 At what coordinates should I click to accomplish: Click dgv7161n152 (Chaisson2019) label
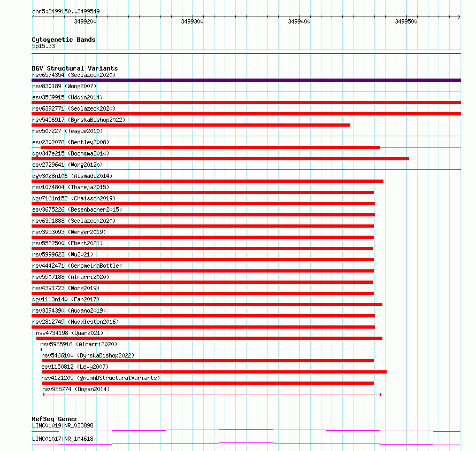coord(74,198)
